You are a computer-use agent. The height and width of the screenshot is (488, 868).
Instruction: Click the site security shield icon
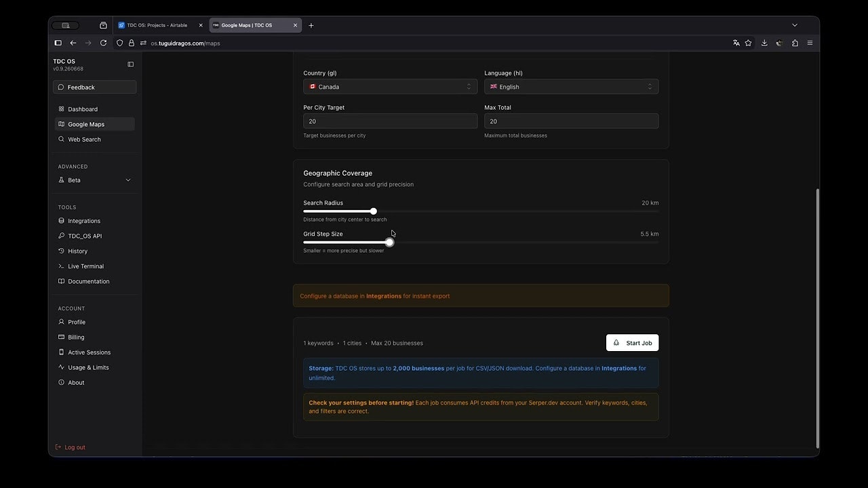click(x=120, y=43)
